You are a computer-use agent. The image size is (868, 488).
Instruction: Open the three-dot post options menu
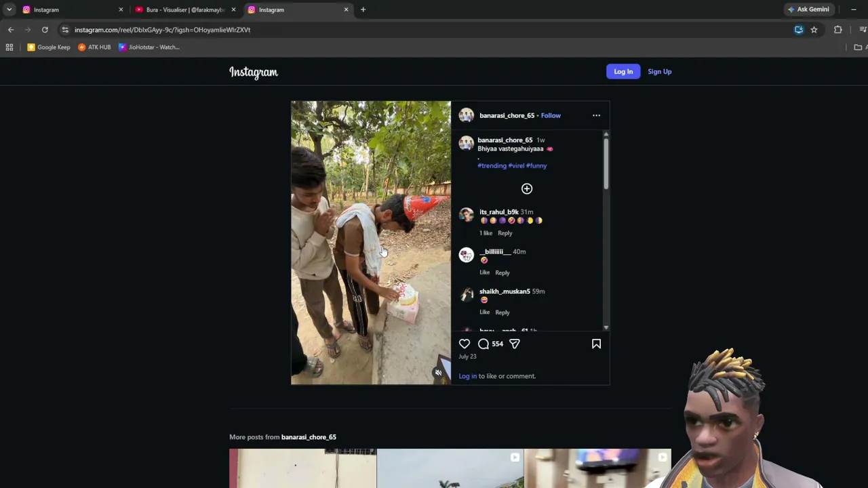pyautogui.click(x=596, y=115)
